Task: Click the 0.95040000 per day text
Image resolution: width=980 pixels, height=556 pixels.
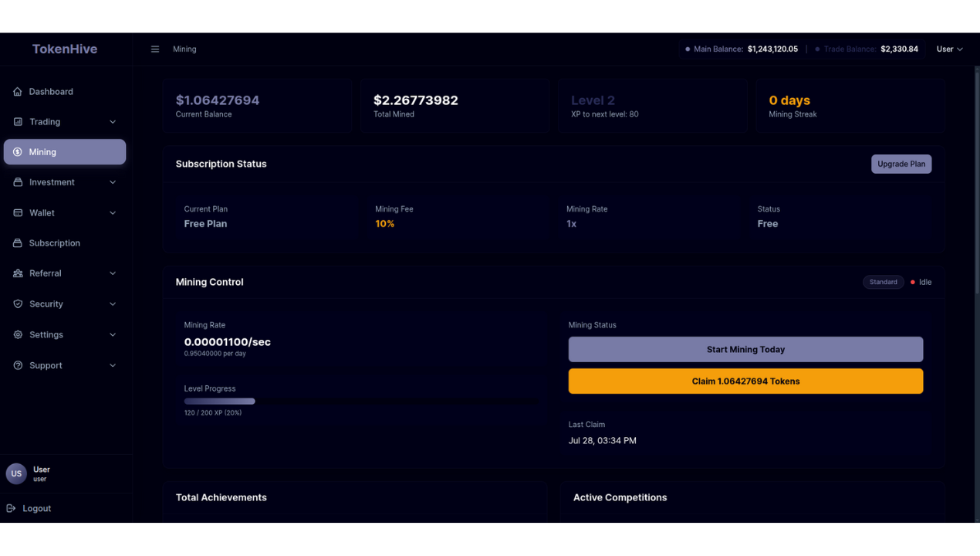Action: (x=215, y=354)
